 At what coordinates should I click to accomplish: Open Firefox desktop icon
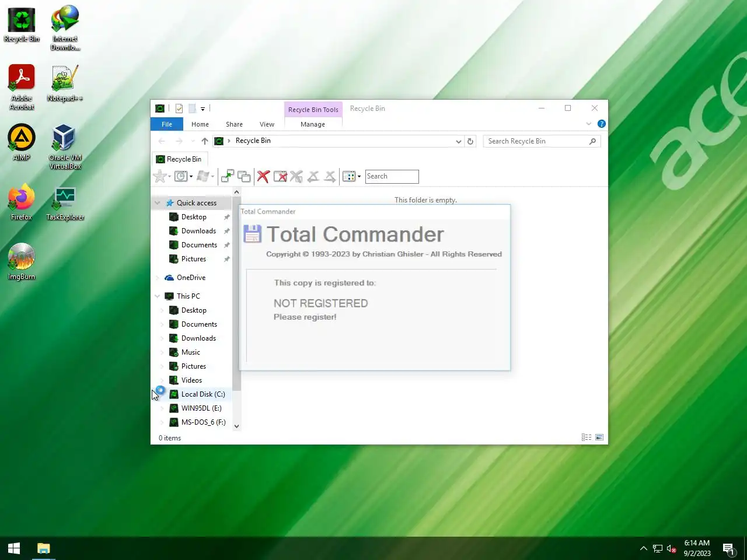pos(22,202)
